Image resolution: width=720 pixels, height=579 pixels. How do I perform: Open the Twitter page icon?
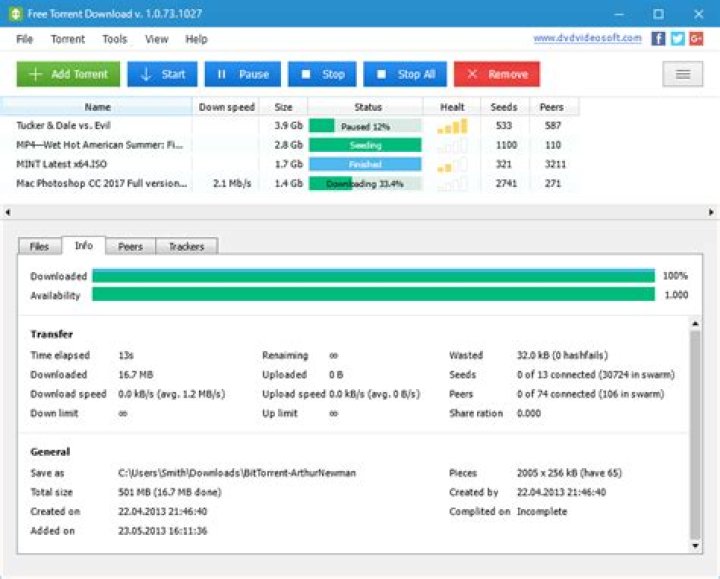pos(677,39)
